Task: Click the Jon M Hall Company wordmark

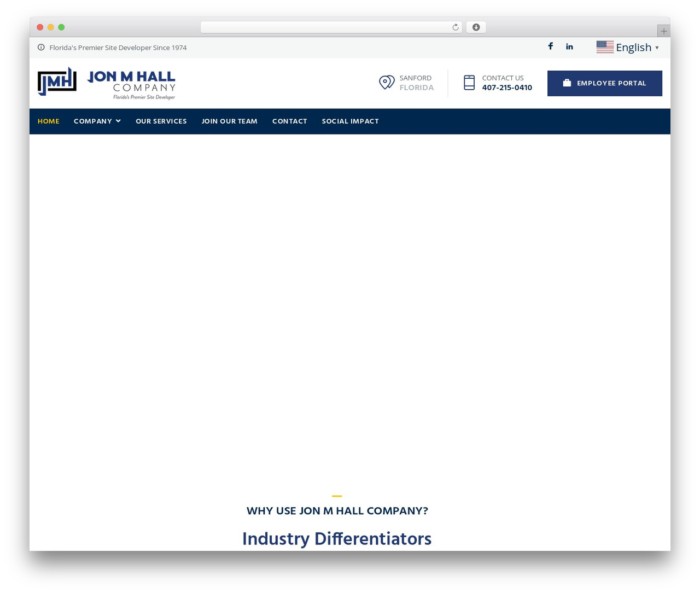Action: tap(131, 84)
